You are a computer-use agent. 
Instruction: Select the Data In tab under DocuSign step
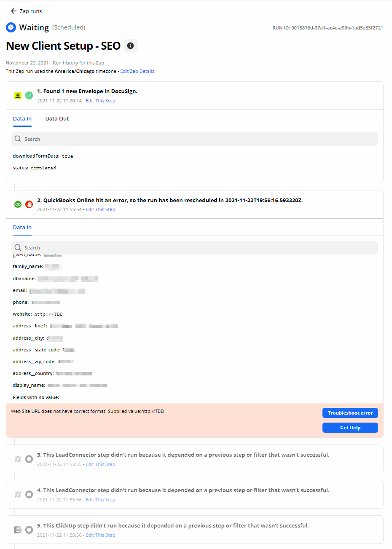[22, 119]
